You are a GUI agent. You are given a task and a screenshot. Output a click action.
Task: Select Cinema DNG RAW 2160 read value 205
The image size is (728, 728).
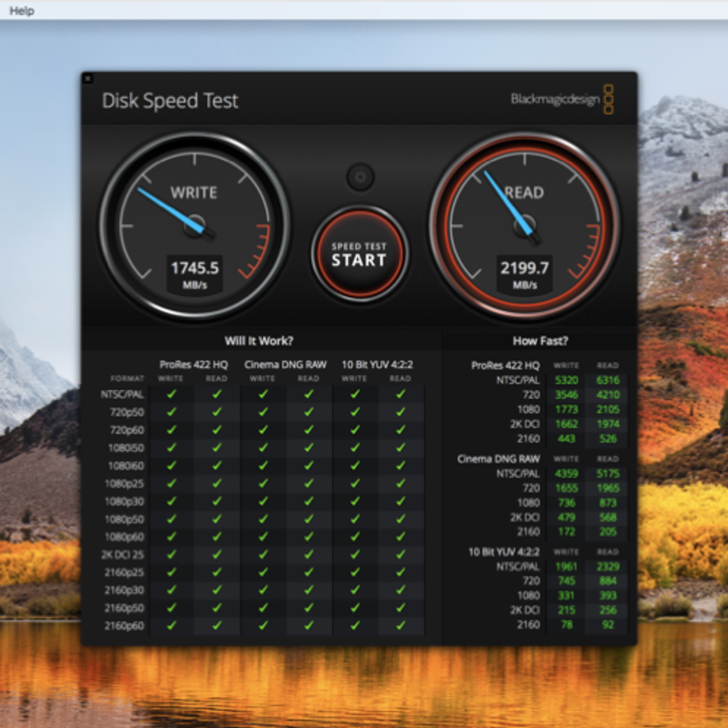coord(608,532)
